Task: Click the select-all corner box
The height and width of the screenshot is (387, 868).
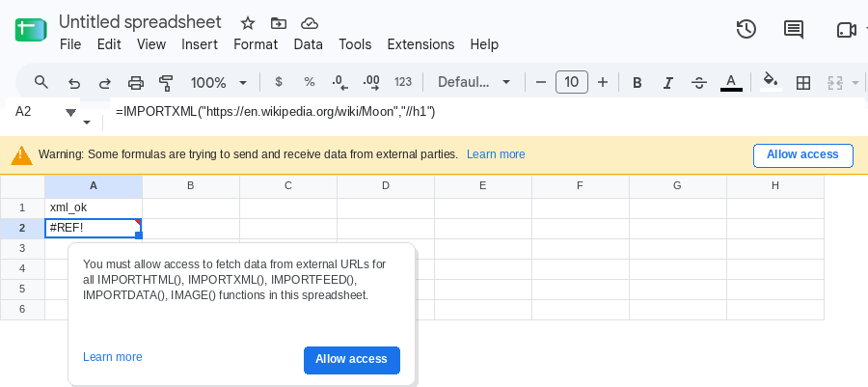Action: 22,186
